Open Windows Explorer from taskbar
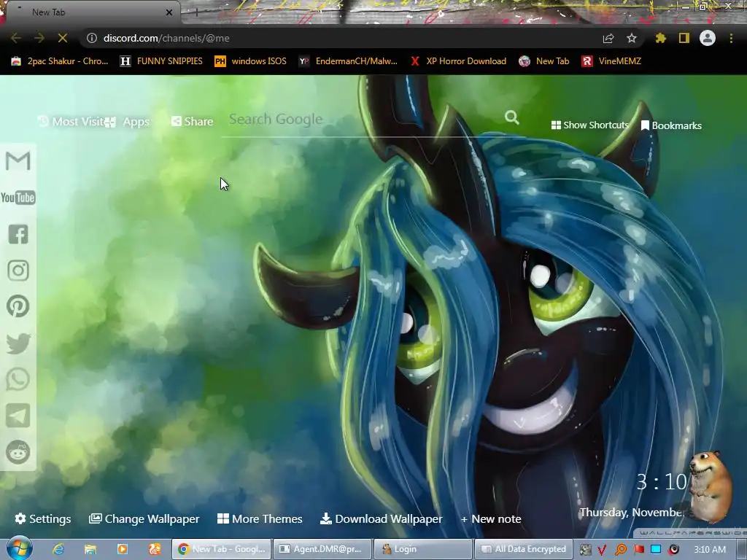 point(90,549)
